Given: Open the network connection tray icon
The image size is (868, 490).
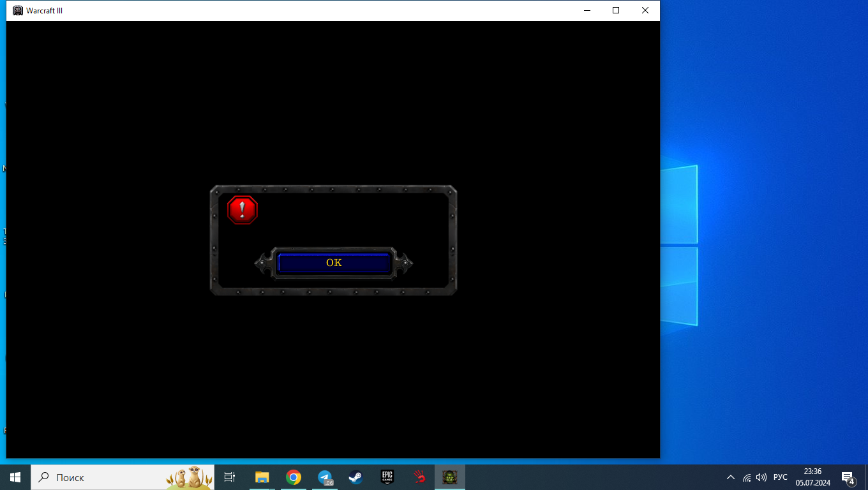Looking at the screenshot, I should coord(746,477).
